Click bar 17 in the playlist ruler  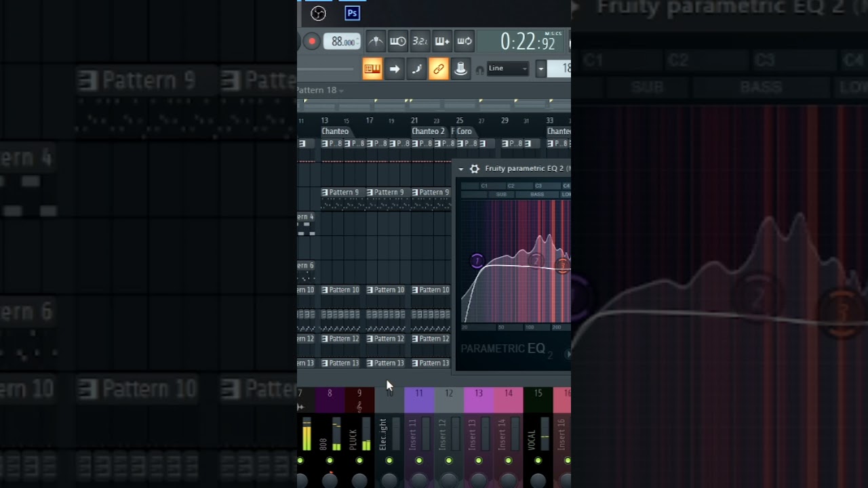pyautogui.click(x=370, y=121)
